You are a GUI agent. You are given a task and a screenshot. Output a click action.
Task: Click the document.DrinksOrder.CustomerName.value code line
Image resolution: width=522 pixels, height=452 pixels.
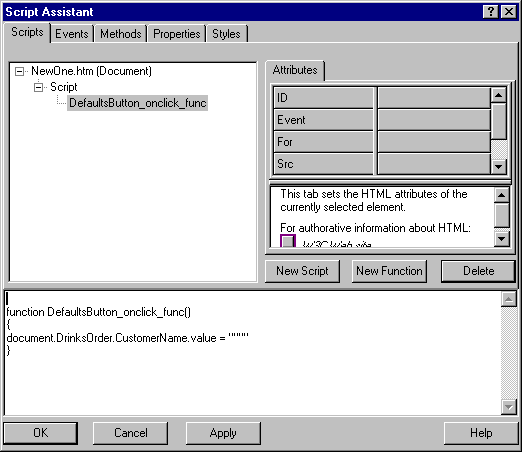(127, 338)
